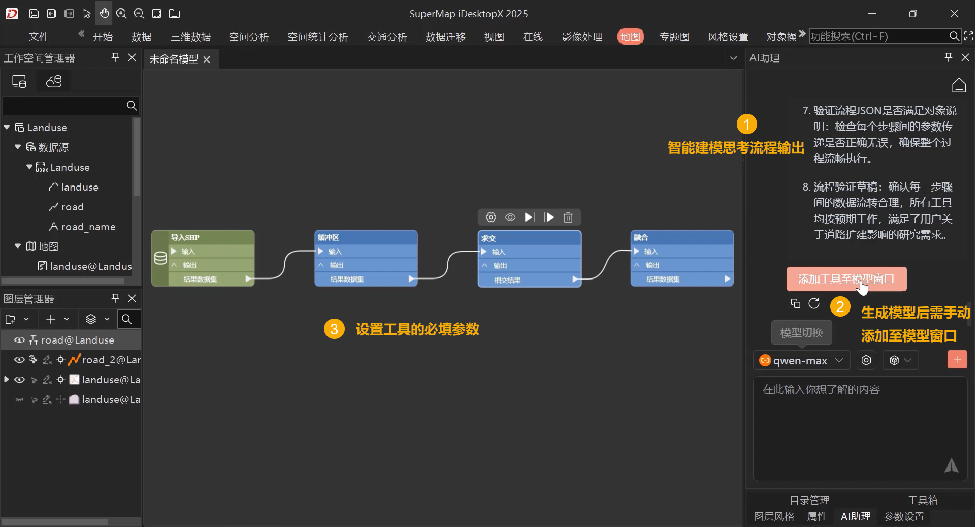Open the 地图 ribbon tab

[x=630, y=37]
